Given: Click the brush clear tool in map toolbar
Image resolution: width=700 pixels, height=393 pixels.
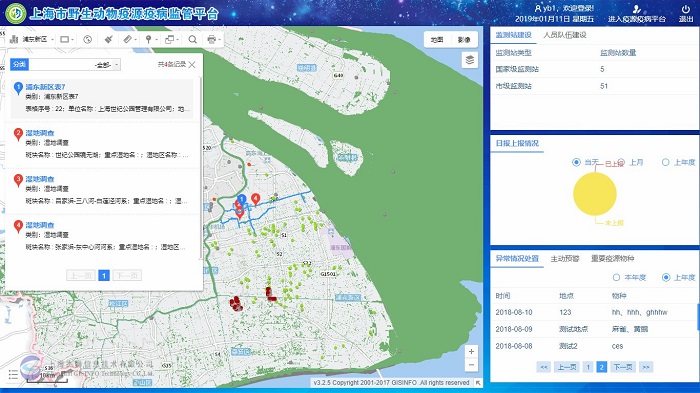Looking at the screenshot, I should tap(108, 39).
